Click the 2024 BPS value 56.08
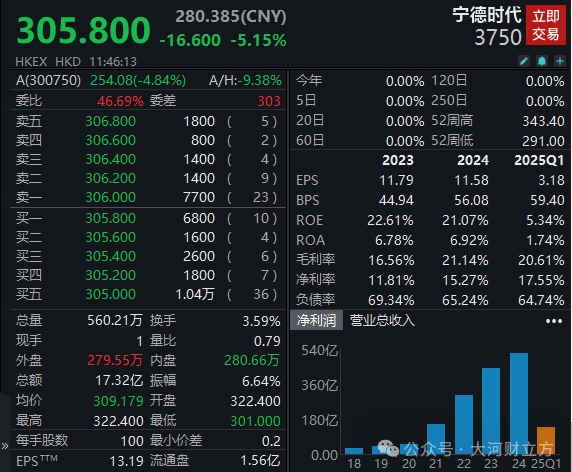Viewport: 572px width, 472px height. click(x=471, y=200)
